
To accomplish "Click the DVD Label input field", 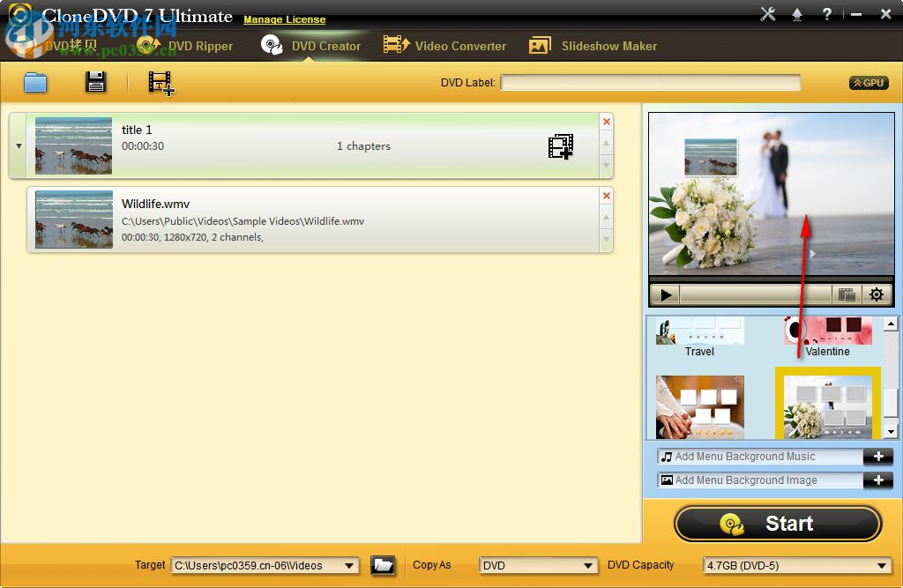I will (x=650, y=83).
